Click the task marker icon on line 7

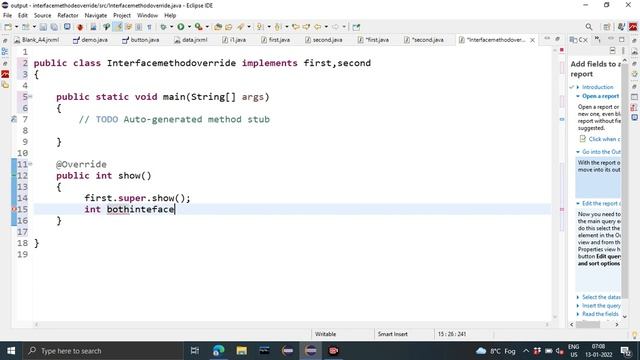(x=13, y=120)
